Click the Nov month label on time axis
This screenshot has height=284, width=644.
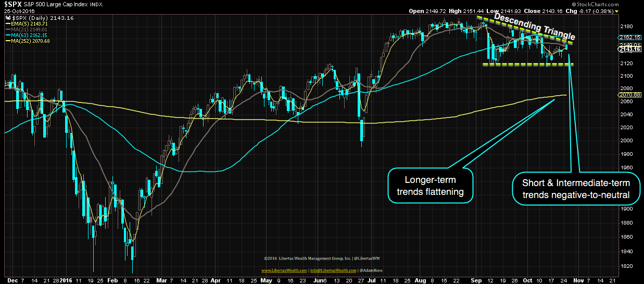click(x=578, y=279)
